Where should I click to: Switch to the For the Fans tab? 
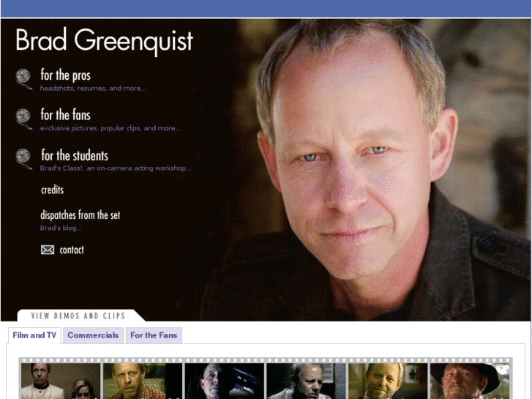click(x=154, y=335)
